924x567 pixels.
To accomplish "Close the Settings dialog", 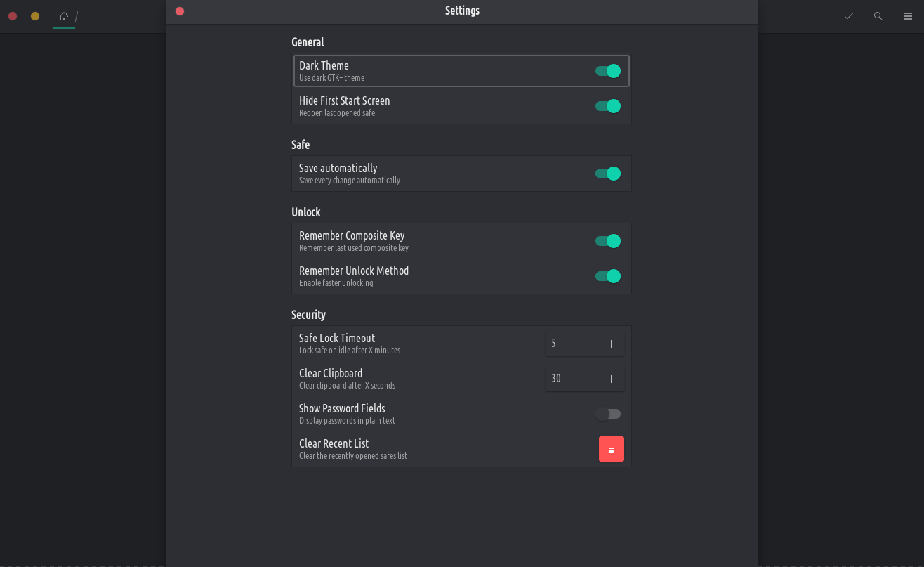I will point(180,11).
